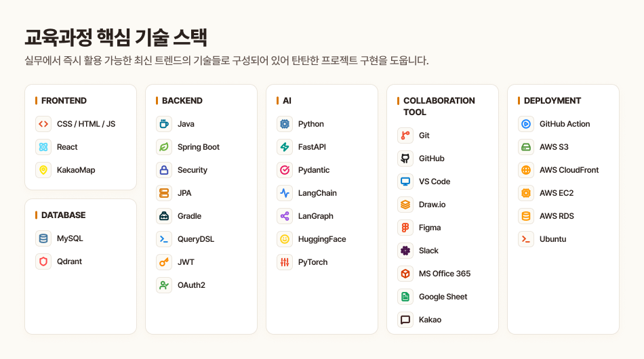Click the Git branch icon
Screen dimensions: 644x359
pyautogui.click(x=405, y=135)
